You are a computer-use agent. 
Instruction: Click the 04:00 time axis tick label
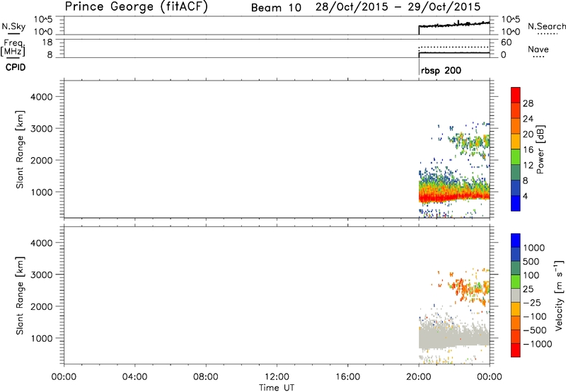pyautogui.click(x=134, y=377)
